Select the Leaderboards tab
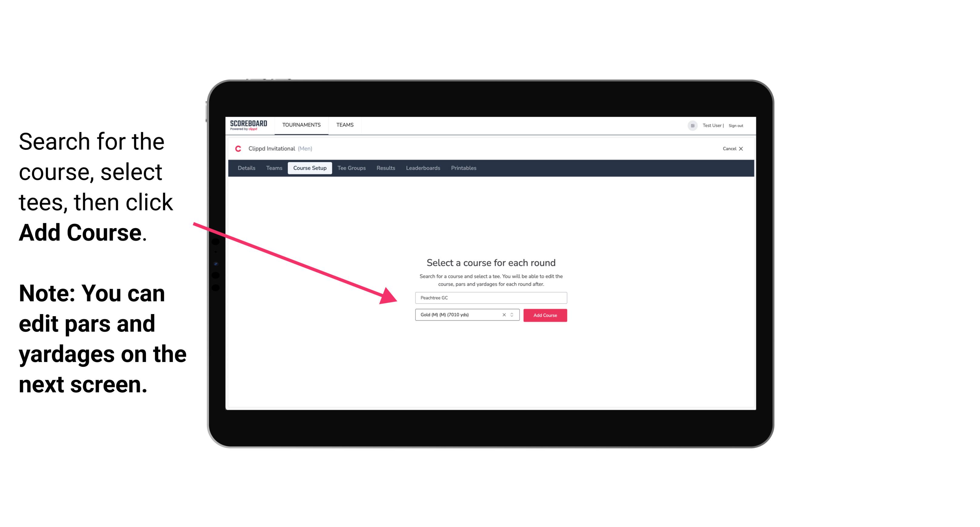Screen dimensions: 980x527 pyautogui.click(x=423, y=168)
